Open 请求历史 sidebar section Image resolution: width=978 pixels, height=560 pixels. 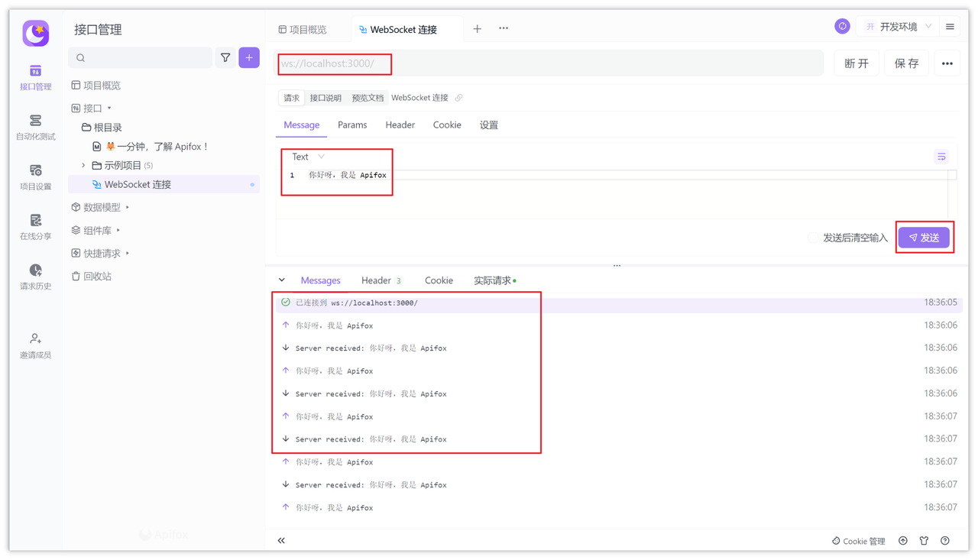point(35,277)
